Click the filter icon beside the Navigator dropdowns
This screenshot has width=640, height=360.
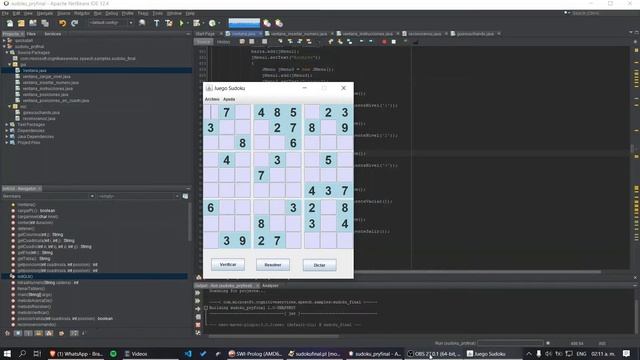point(185,196)
